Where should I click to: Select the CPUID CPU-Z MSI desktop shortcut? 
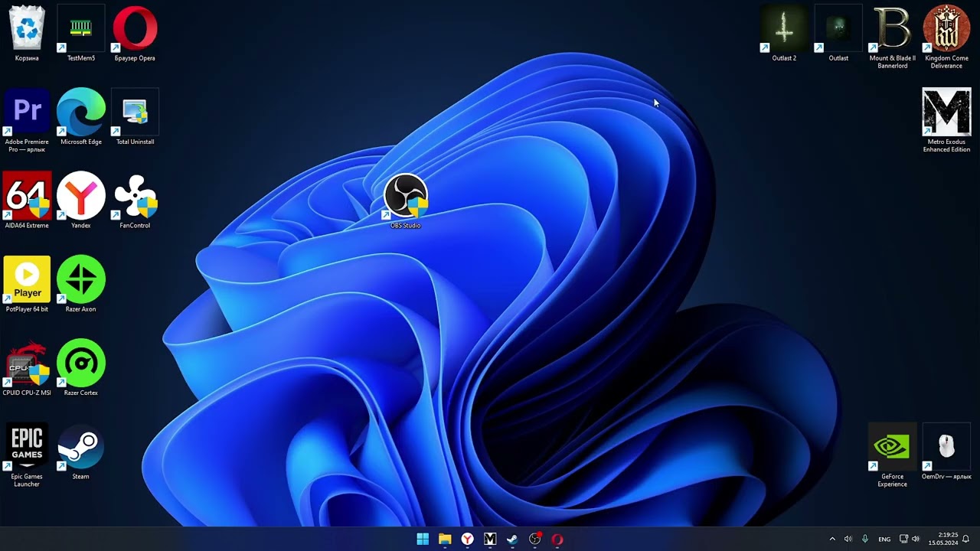click(x=27, y=368)
